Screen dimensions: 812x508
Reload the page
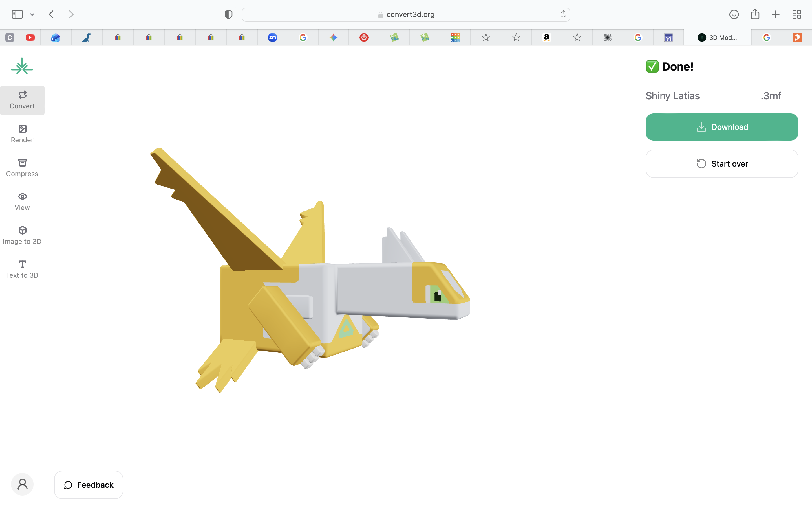[563, 14]
